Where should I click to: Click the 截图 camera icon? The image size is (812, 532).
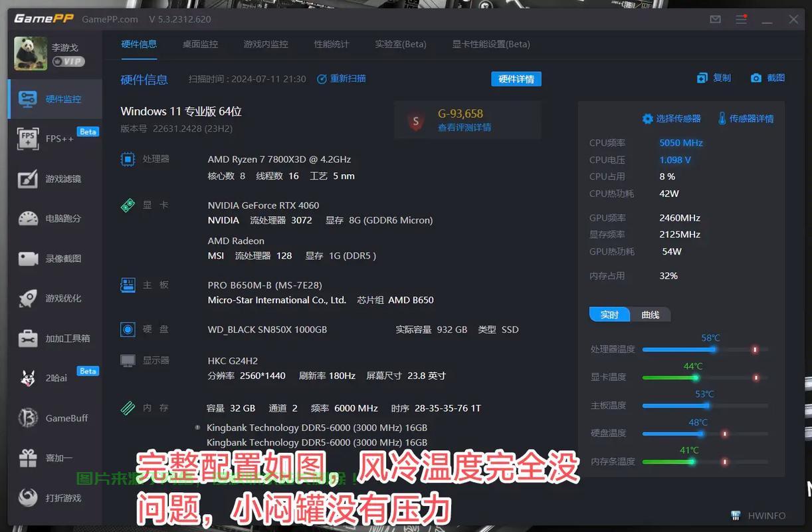(x=756, y=78)
